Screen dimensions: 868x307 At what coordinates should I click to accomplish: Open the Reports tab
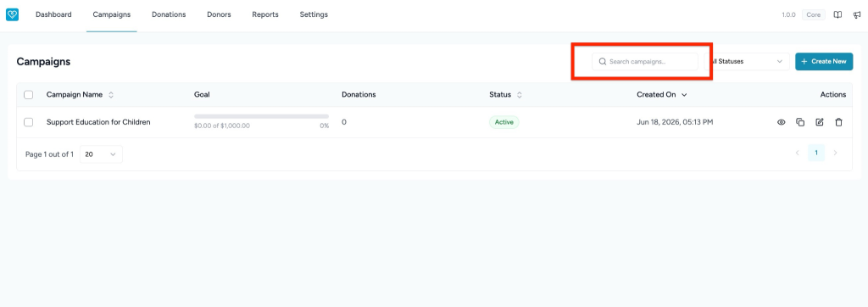click(265, 14)
